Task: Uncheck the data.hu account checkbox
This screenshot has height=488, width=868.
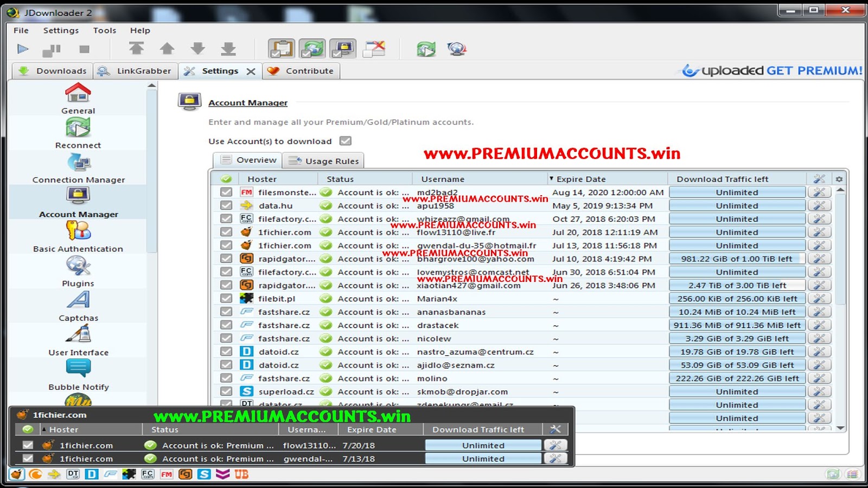Action: click(x=226, y=206)
